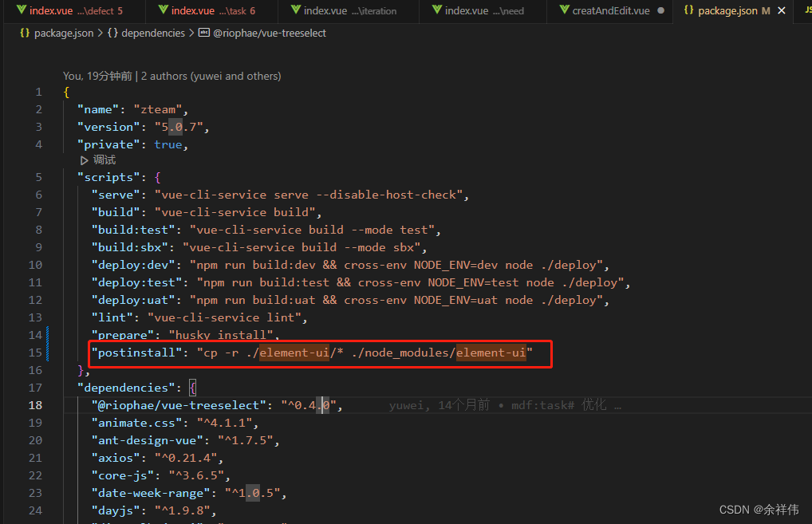812x524 pixels.
Task: Click the "dependencies" key on line 17
Action: pos(126,388)
